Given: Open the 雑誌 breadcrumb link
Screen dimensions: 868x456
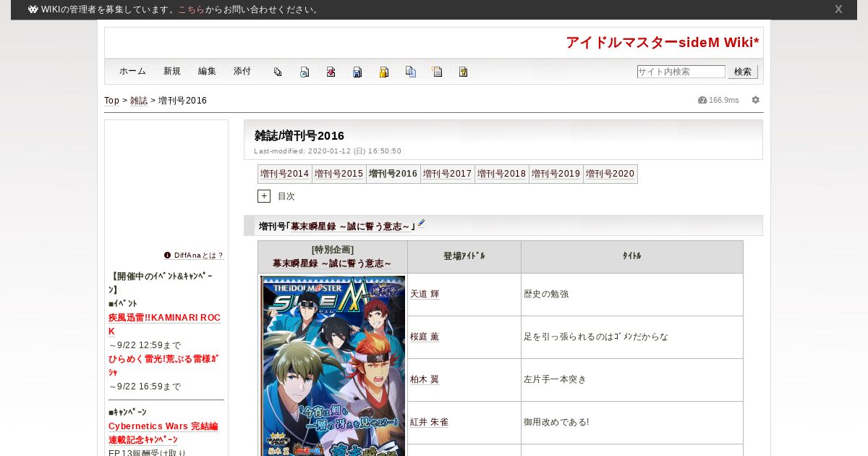Looking at the screenshot, I should coord(139,101).
